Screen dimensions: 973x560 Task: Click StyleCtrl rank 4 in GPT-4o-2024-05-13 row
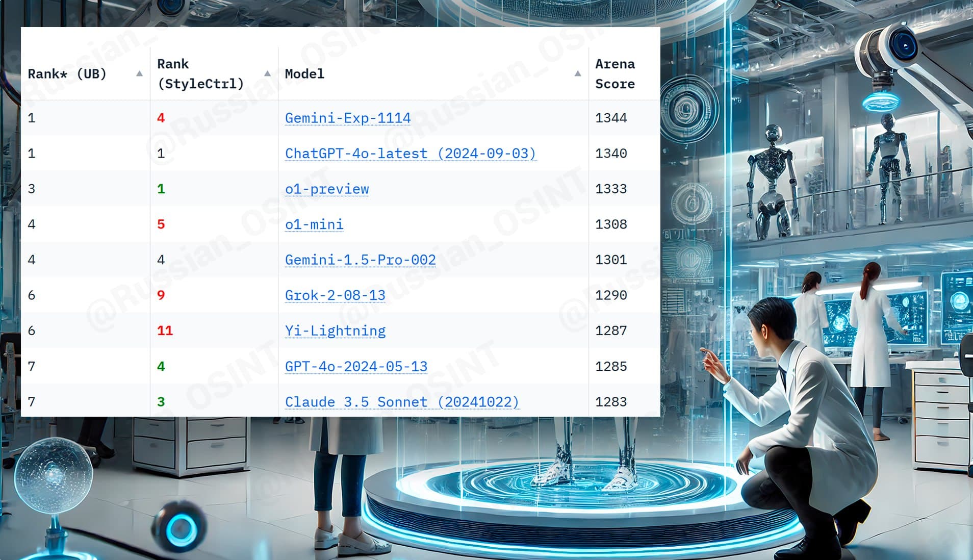[x=161, y=366]
